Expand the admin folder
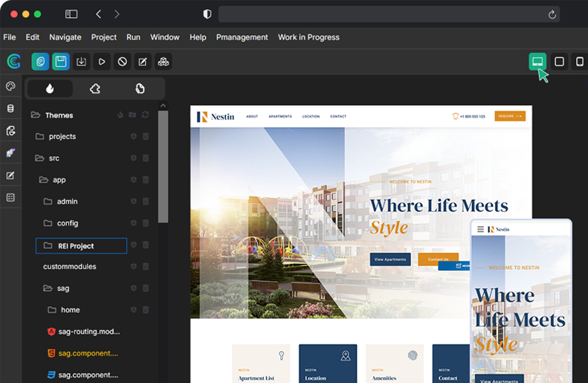Viewport: 588px width, 383px height. tap(48, 202)
